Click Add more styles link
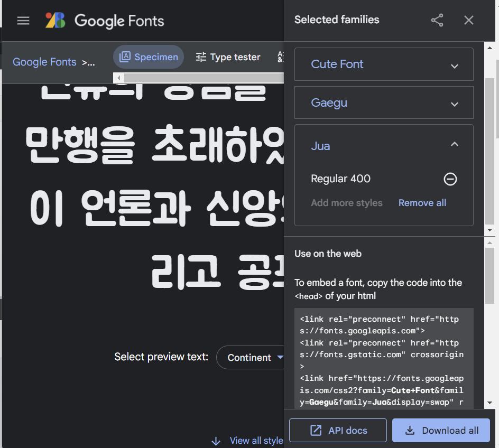Viewport: 499px width, 448px height. click(347, 203)
